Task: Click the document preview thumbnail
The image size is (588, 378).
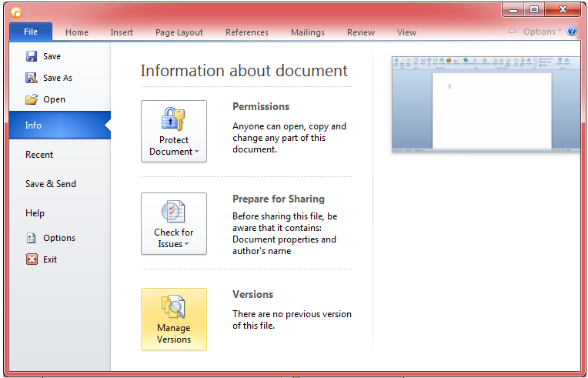Action: click(x=486, y=104)
